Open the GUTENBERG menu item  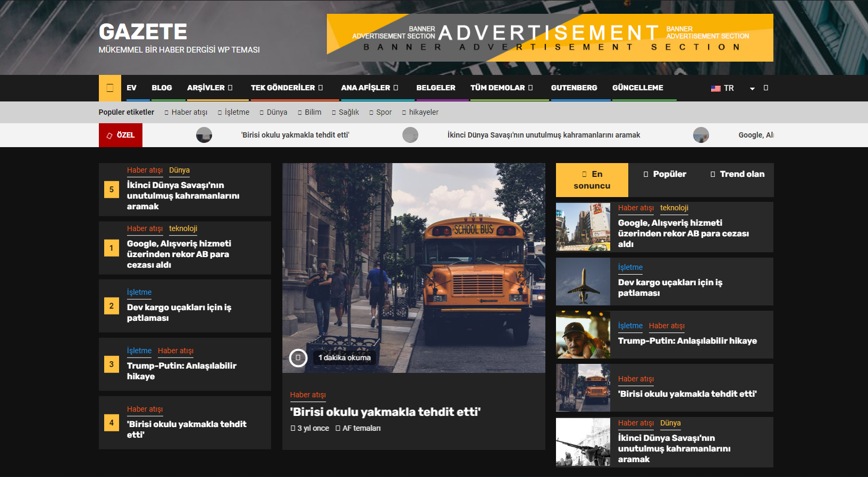point(574,88)
